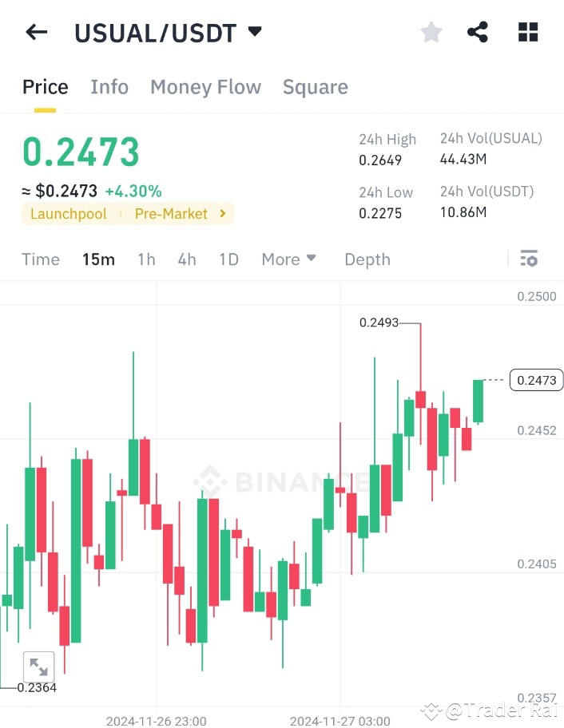This screenshot has height=728, width=564.
Task: Click the back arrow to exit chart
Action: [35, 32]
